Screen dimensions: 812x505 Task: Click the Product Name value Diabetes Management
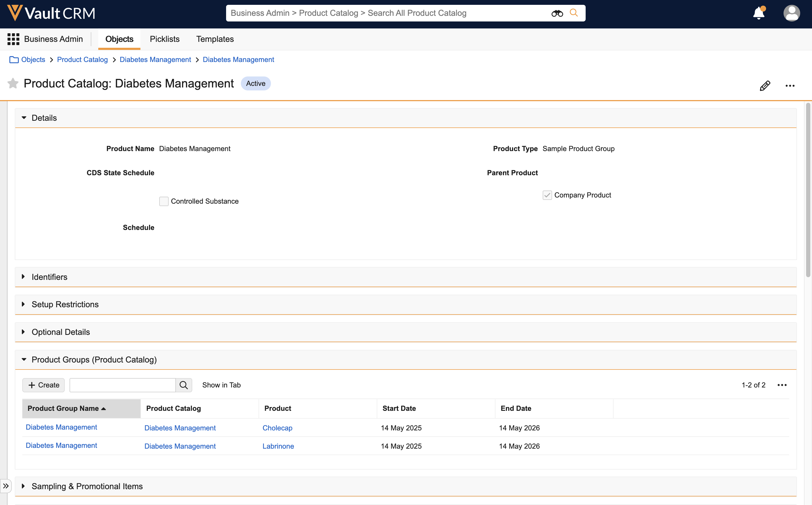(194, 149)
